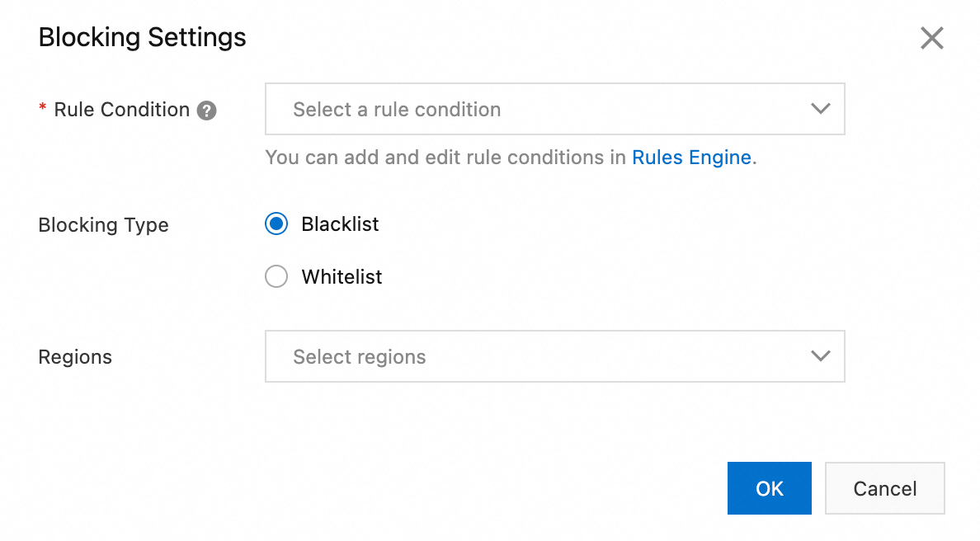Click the Blacklist option label text
The image size is (980, 541).
point(340,224)
